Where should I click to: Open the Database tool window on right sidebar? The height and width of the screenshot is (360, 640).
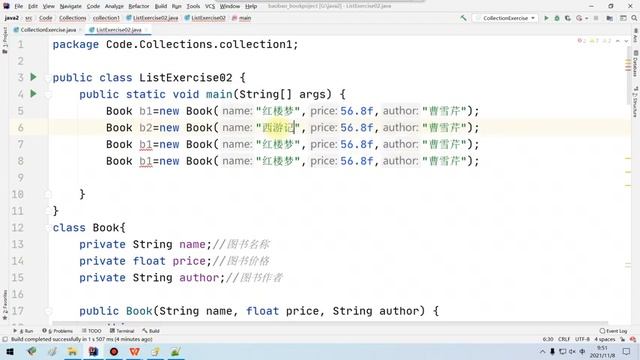(636, 63)
